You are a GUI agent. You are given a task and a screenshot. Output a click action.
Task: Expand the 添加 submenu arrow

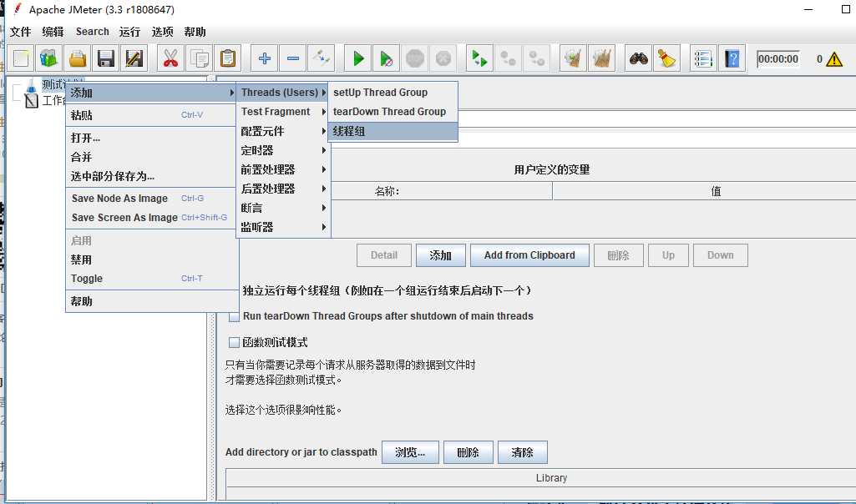[232, 93]
